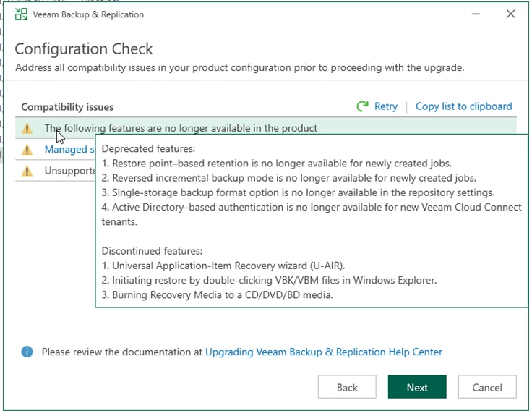Close the Veeam Backup & Replication window
Viewport: 532px width, 416px height.
(x=511, y=14)
